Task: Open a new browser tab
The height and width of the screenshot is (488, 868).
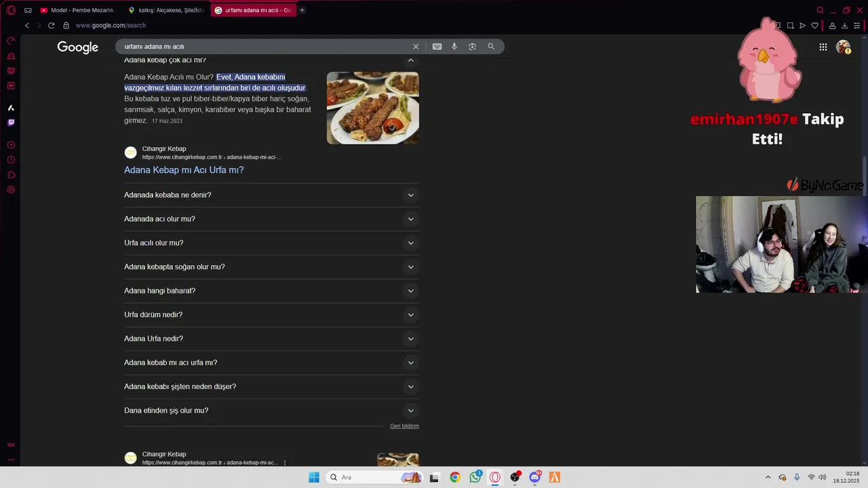Action: click(x=302, y=10)
